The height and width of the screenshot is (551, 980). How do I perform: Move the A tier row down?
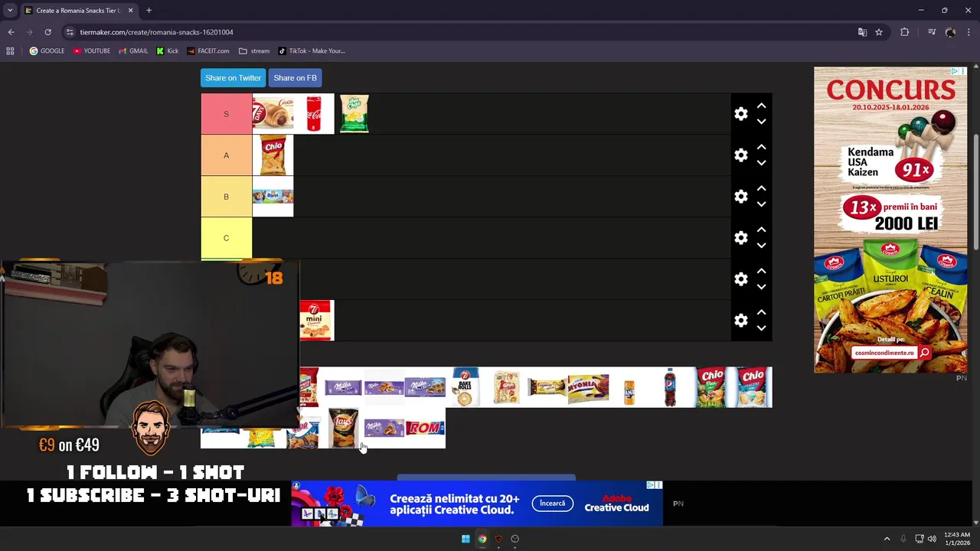click(761, 163)
